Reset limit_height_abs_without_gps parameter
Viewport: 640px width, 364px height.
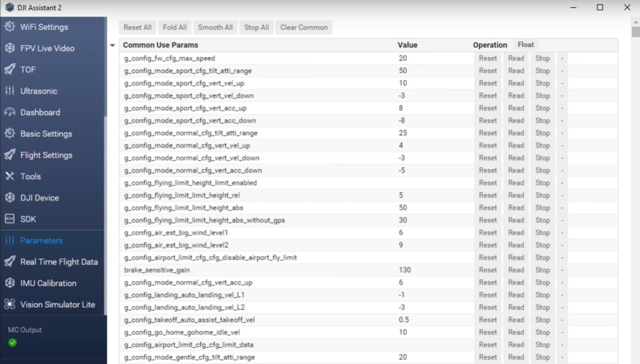click(x=488, y=220)
